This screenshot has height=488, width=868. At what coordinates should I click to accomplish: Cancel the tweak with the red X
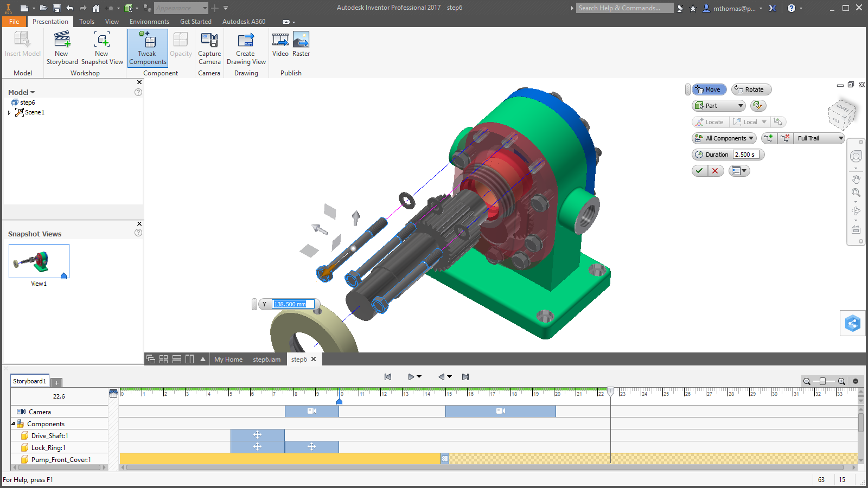(x=715, y=170)
